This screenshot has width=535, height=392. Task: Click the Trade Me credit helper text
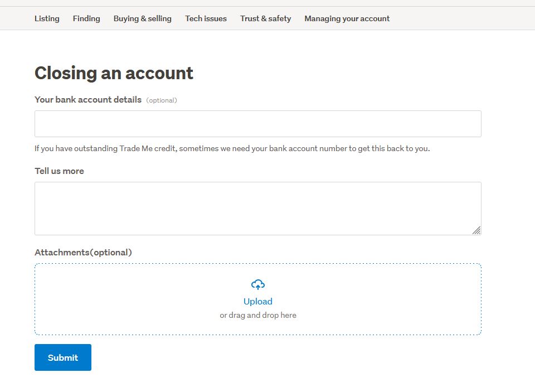(x=232, y=149)
